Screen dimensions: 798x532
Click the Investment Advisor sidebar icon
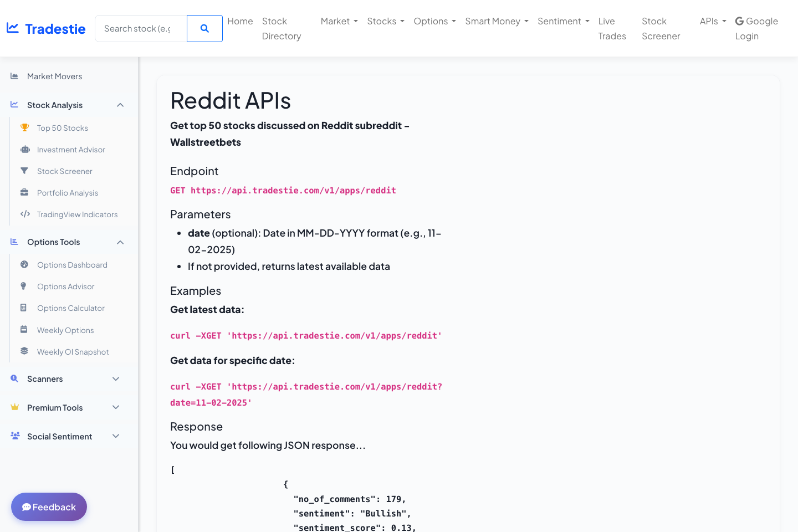pyautogui.click(x=24, y=149)
